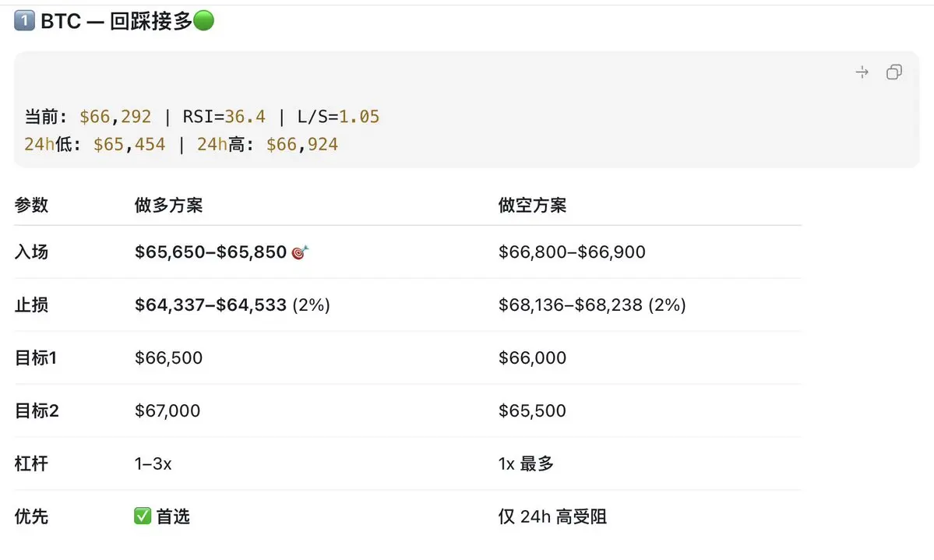The height and width of the screenshot is (560, 934).
Task: Click the dart target emoji after $65,850
Action: (300, 252)
